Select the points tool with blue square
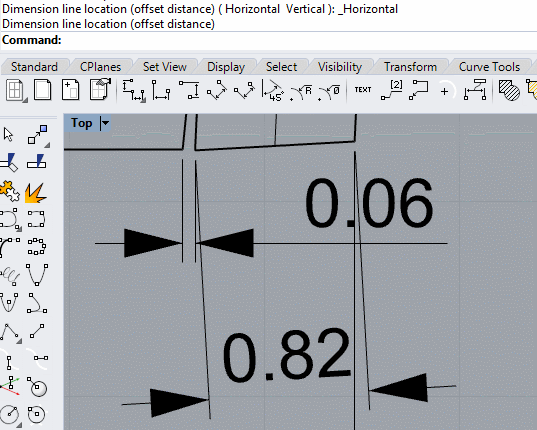 (38, 135)
